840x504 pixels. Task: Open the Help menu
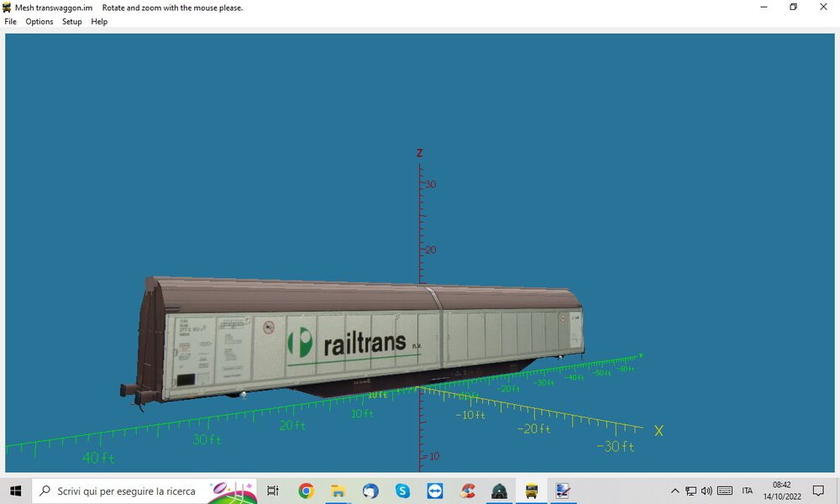pos(99,22)
